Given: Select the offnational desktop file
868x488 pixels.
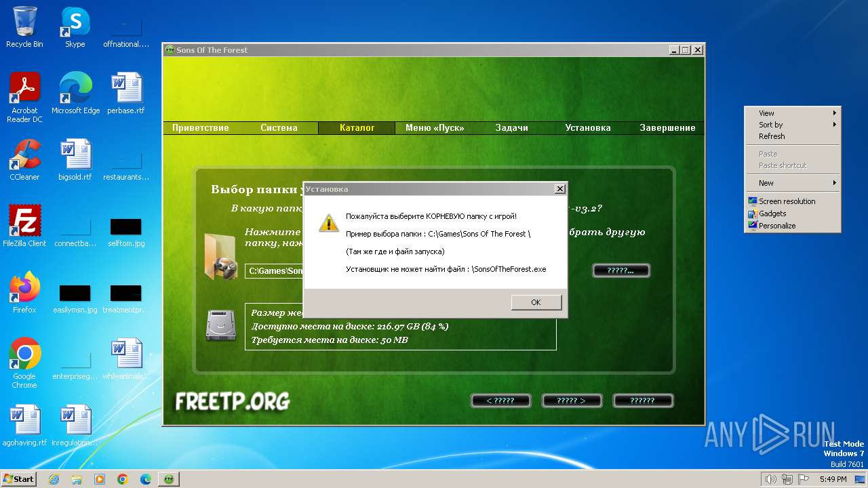Looking at the screenshot, I should pos(126,31).
